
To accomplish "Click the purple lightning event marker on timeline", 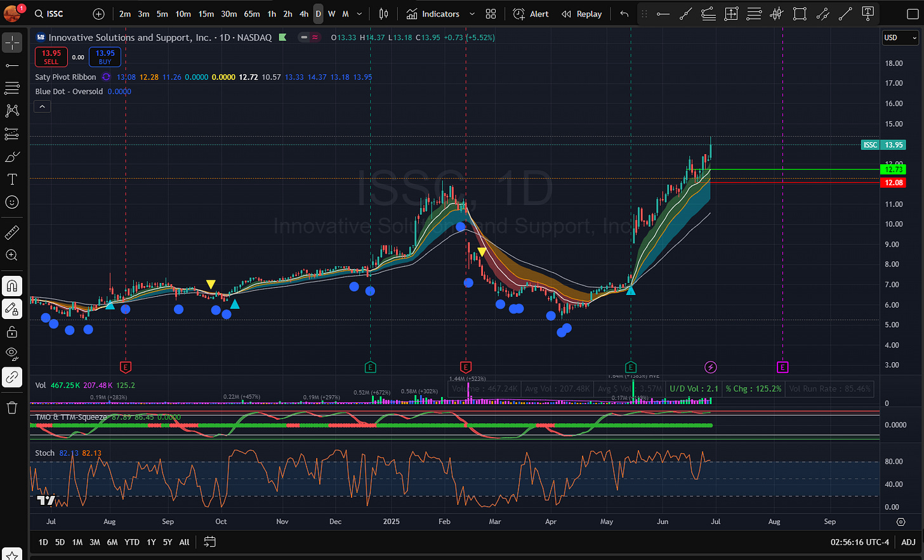I will (x=711, y=367).
